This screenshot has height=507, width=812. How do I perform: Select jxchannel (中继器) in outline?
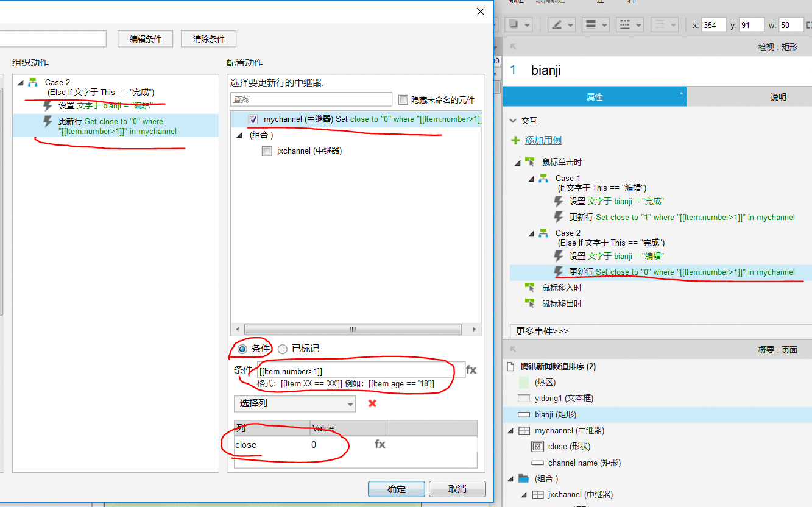coord(581,494)
